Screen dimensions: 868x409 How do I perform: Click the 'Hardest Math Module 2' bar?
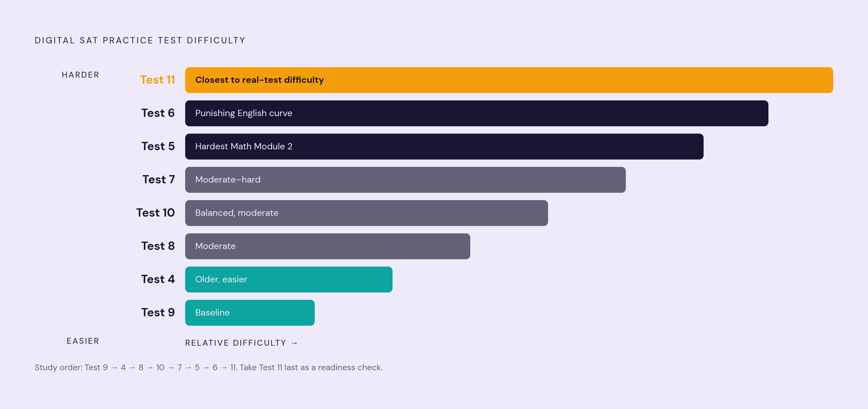tap(444, 146)
